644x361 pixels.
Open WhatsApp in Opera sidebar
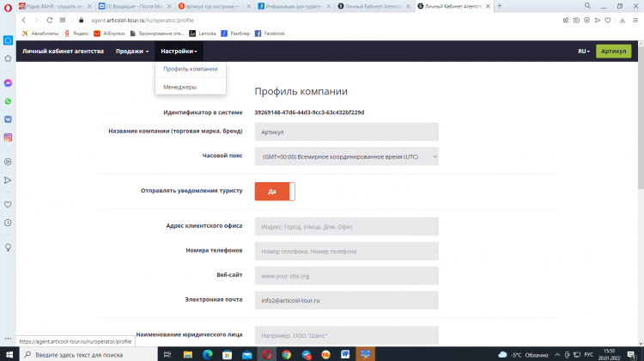click(x=8, y=101)
